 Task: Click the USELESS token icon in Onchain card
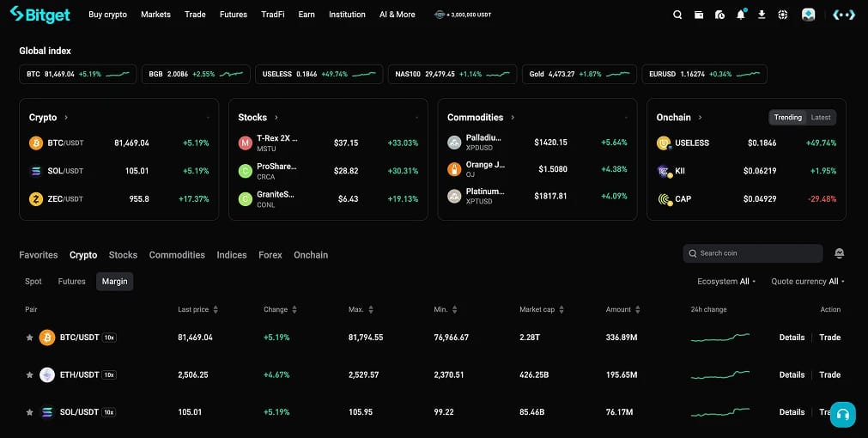664,143
